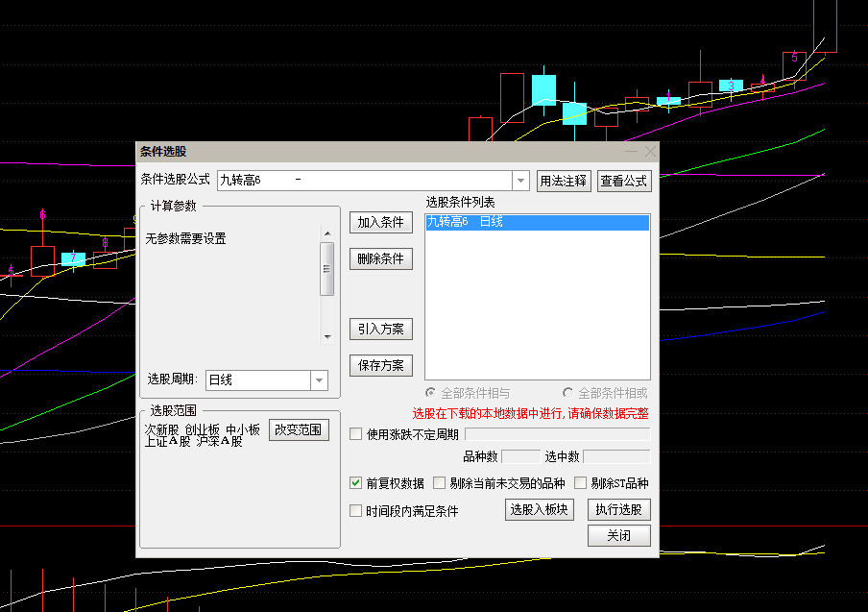This screenshot has width=868, height=612.
Task: Click 选股入板块 button
Action: (x=540, y=509)
